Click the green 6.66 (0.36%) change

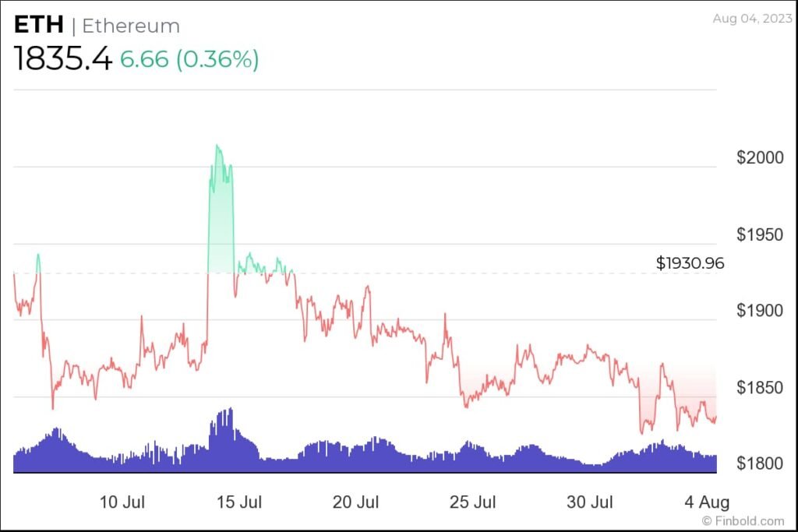(x=189, y=59)
